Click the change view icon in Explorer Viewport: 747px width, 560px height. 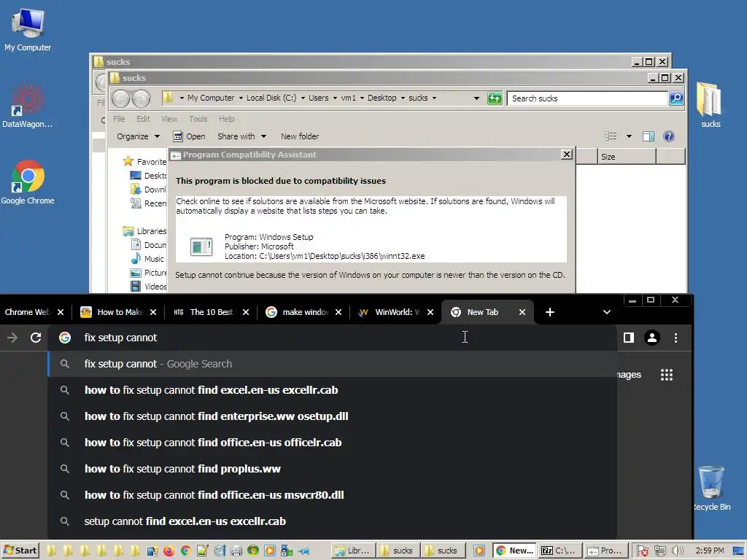tap(611, 136)
